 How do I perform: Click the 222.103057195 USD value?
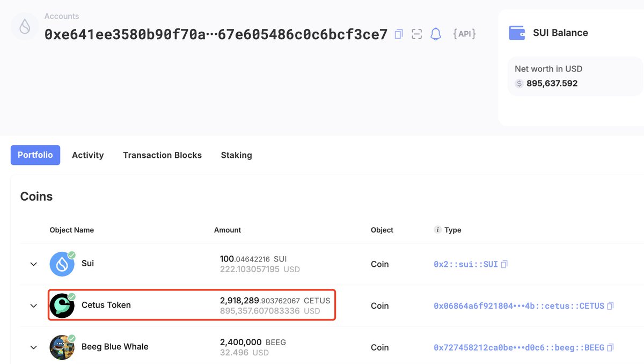[x=260, y=269]
